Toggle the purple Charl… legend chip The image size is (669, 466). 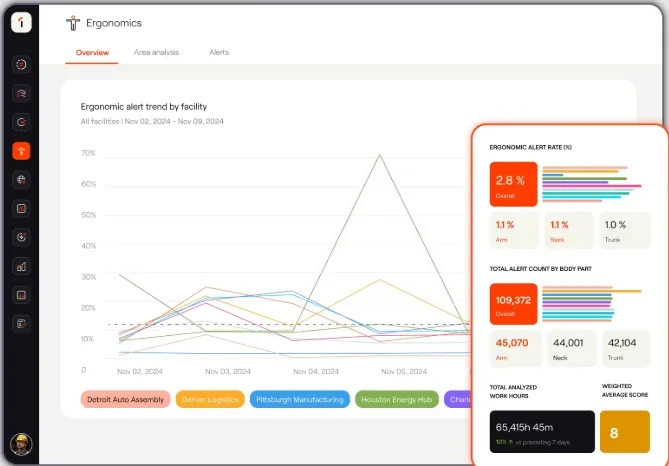coord(459,399)
